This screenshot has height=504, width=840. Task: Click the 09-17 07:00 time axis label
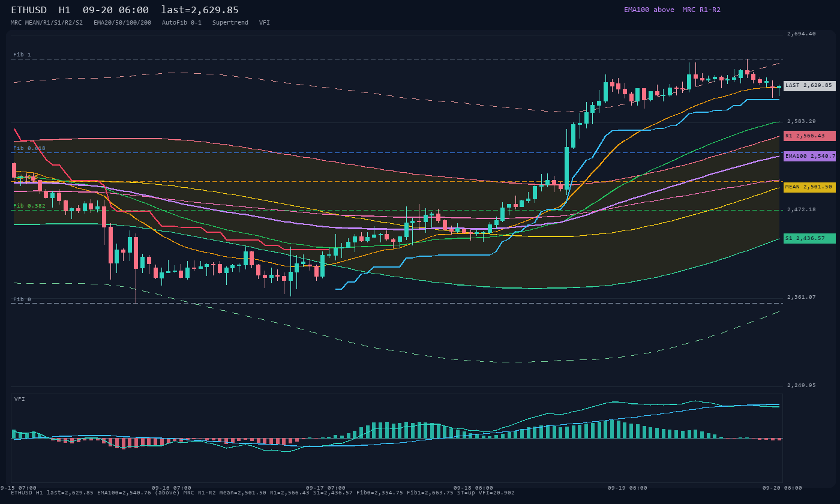326,488
